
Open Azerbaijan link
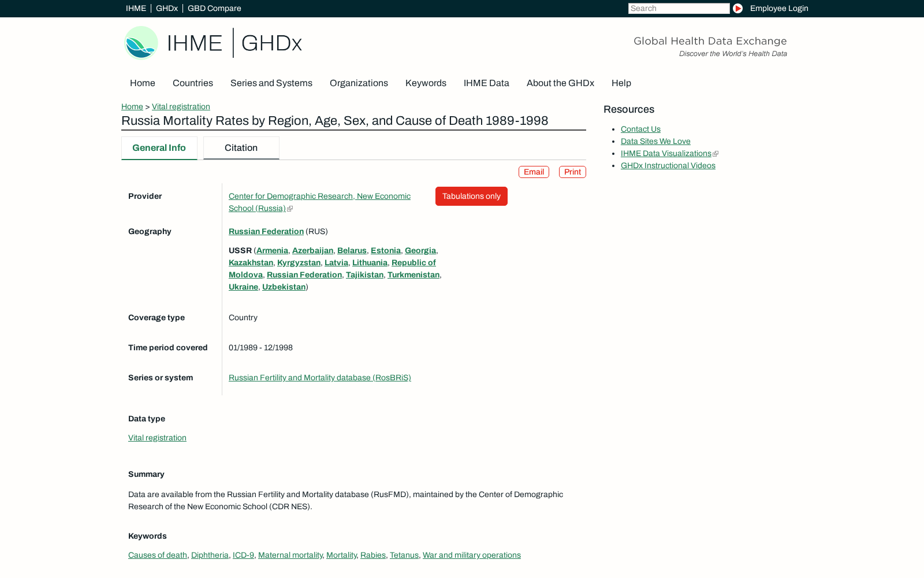(312, 251)
